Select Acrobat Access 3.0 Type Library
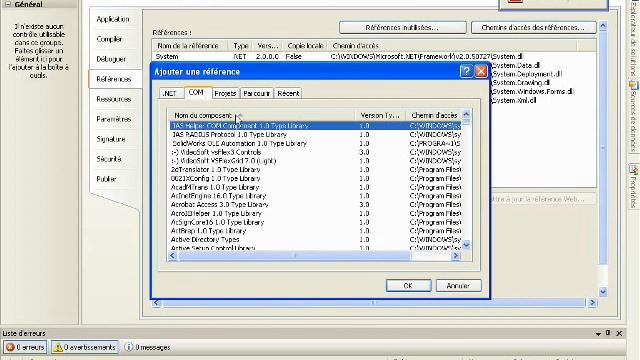 [x=315, y=205]
